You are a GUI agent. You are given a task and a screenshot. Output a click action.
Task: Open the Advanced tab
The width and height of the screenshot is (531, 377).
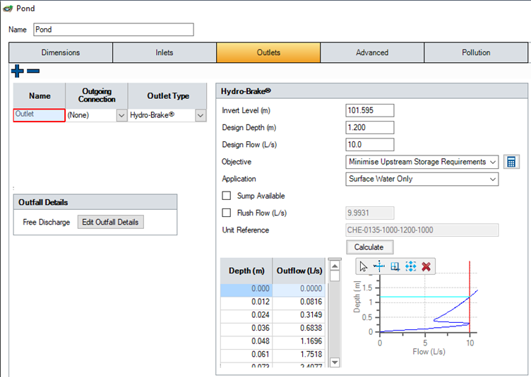[x=372, y=53]
